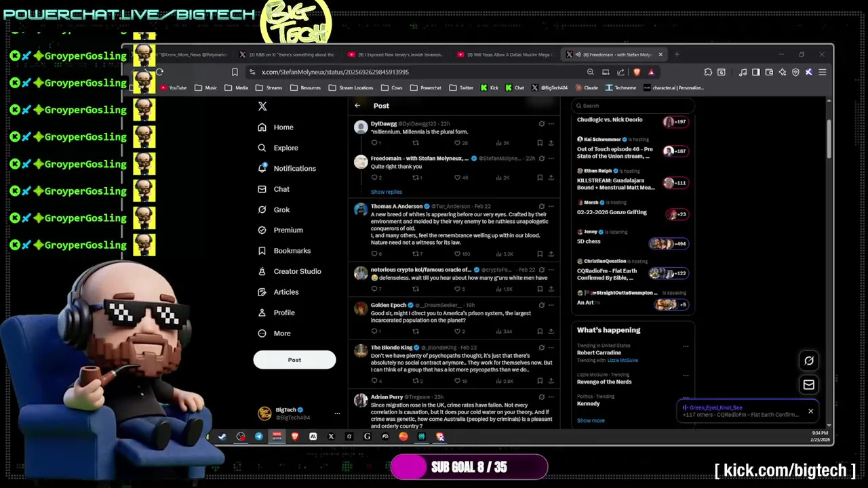The height and width of the screenshot is (488, 868).
Task: Open Creator Studio in the sidebar
Action: tap(290, 271)
